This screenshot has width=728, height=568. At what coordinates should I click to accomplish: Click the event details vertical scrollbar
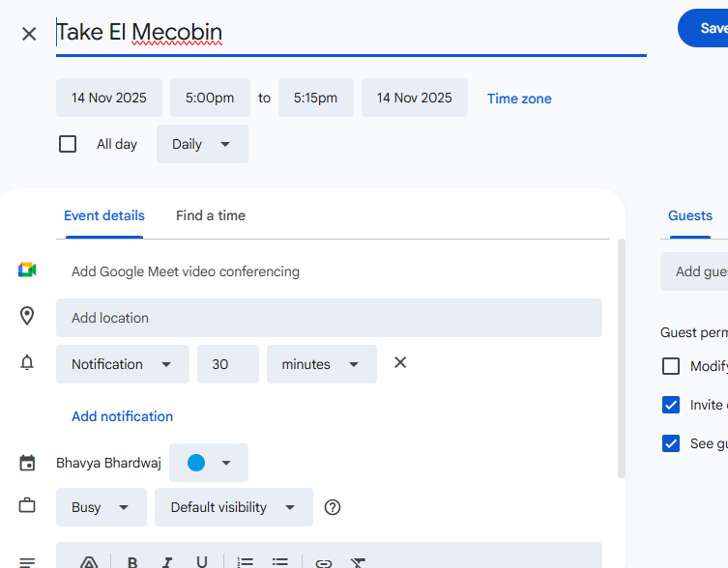coord(622,358)
